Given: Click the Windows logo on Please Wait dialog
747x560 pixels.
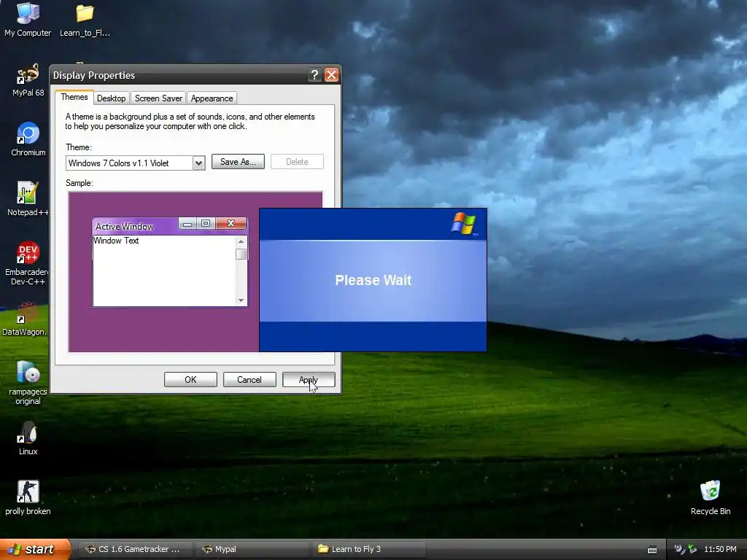Looking at the screenshot, I should pyautogui.click(x=463, y=224).
